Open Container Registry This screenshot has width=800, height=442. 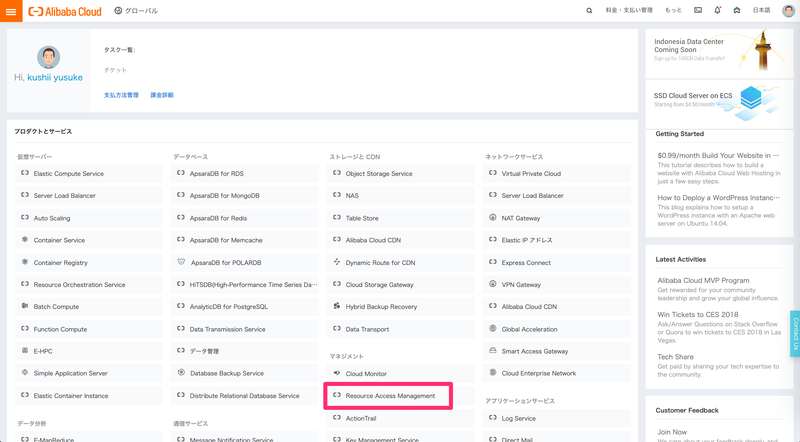[88, 262]
